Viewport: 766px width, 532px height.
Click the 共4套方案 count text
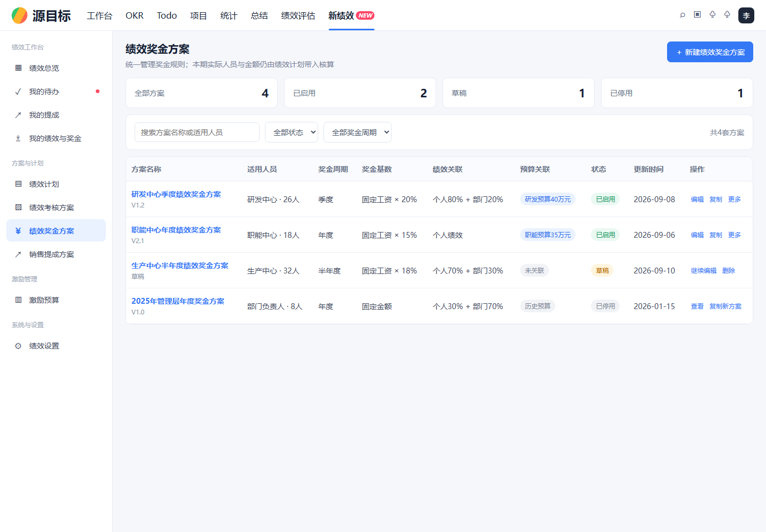[x=727, y=132]
